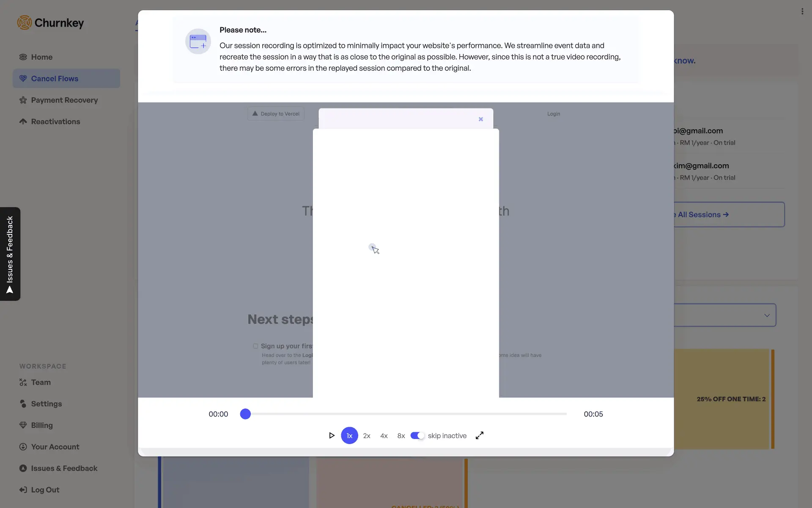Viewport: 812px width, 508px height.
Task: Click the Churnkey logo icon
Action: 25,23
